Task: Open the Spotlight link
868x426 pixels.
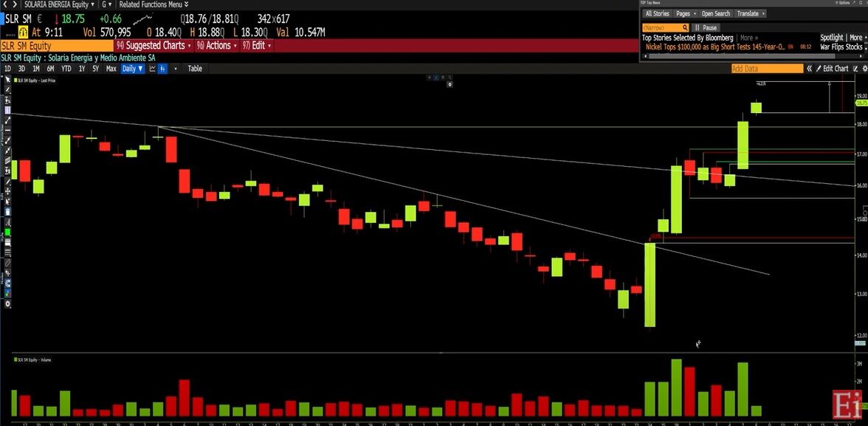Action: (831, 38)
